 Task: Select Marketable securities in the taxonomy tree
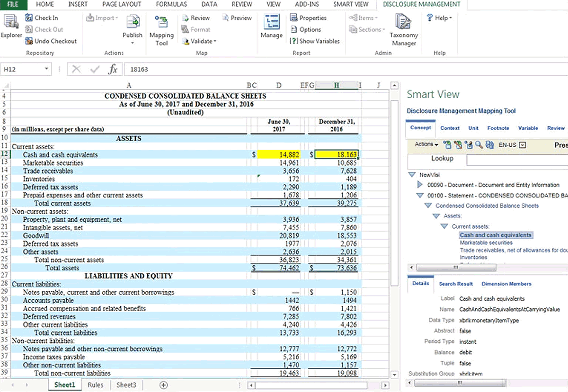[x=486, y=242]
